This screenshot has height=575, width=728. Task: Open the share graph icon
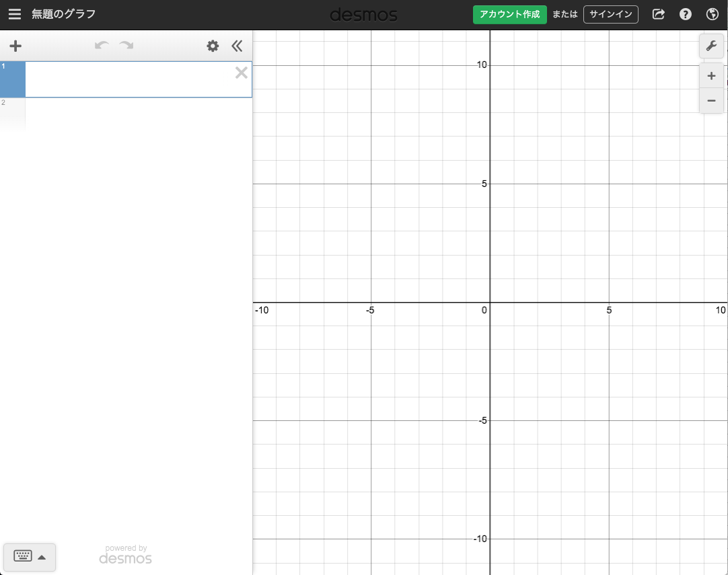[658, 14]
